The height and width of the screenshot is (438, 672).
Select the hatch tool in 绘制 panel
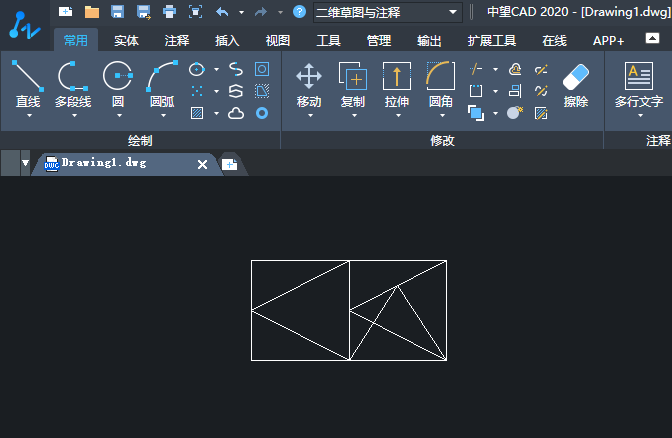[197, 113]
